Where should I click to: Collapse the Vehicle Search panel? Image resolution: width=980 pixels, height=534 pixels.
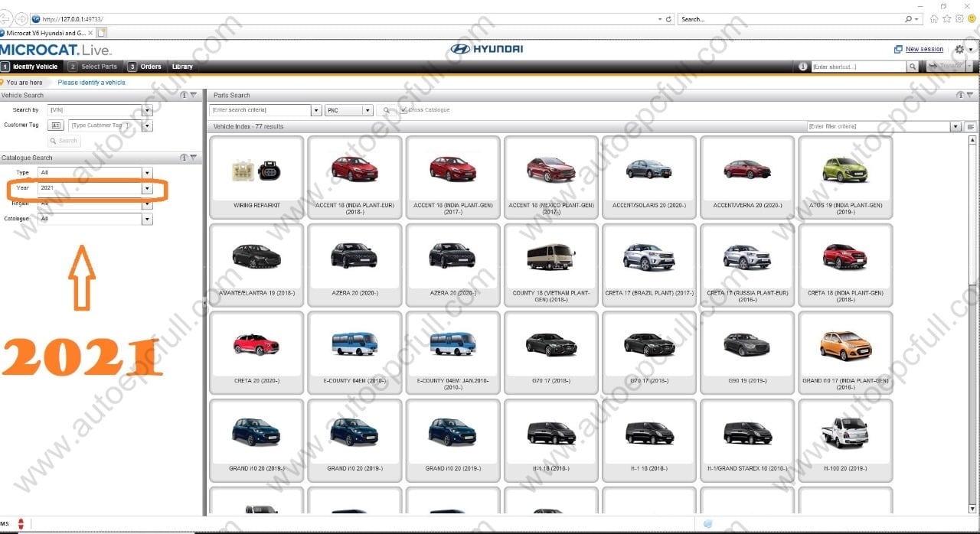[x=194, y=95]
